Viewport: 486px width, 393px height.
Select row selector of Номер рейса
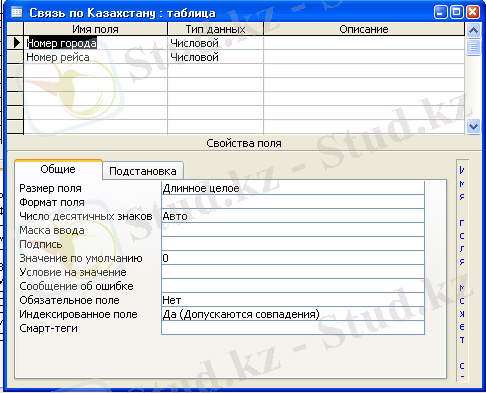(15, 57)
